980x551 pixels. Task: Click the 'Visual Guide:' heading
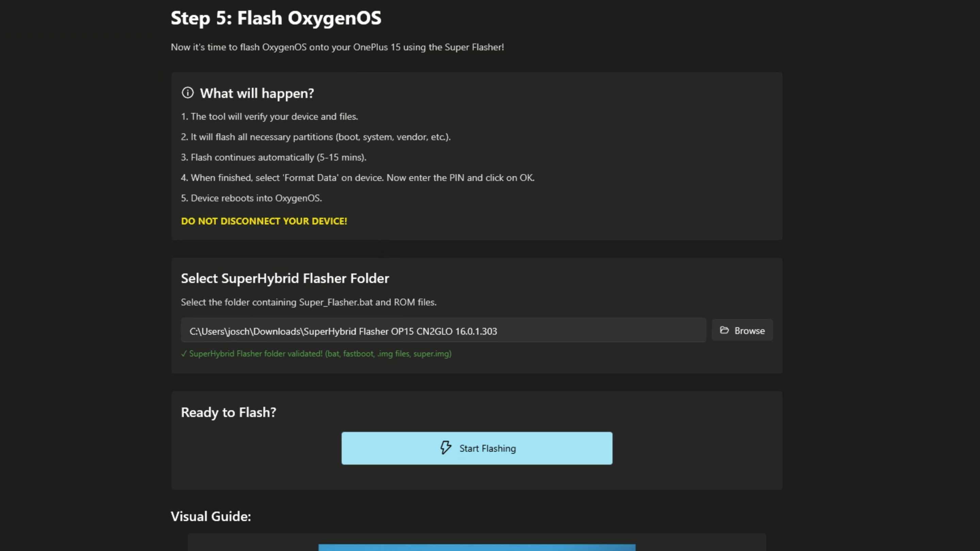point(211,516)
